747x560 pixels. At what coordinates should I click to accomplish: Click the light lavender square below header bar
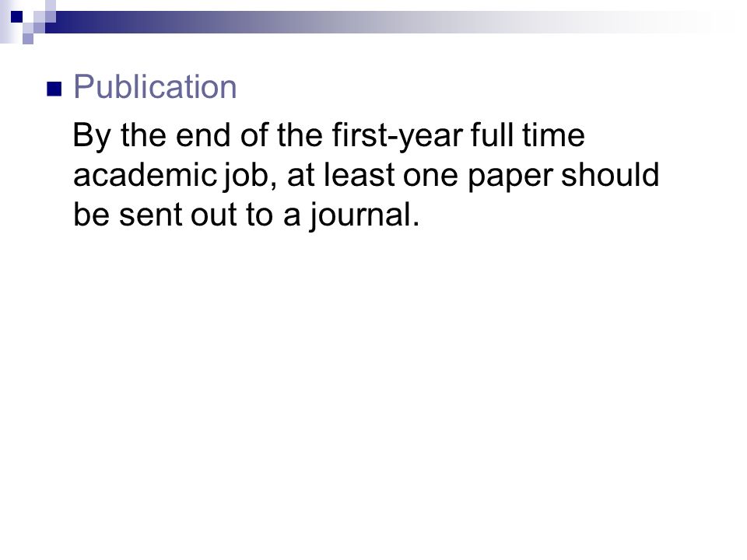(28, 39)
